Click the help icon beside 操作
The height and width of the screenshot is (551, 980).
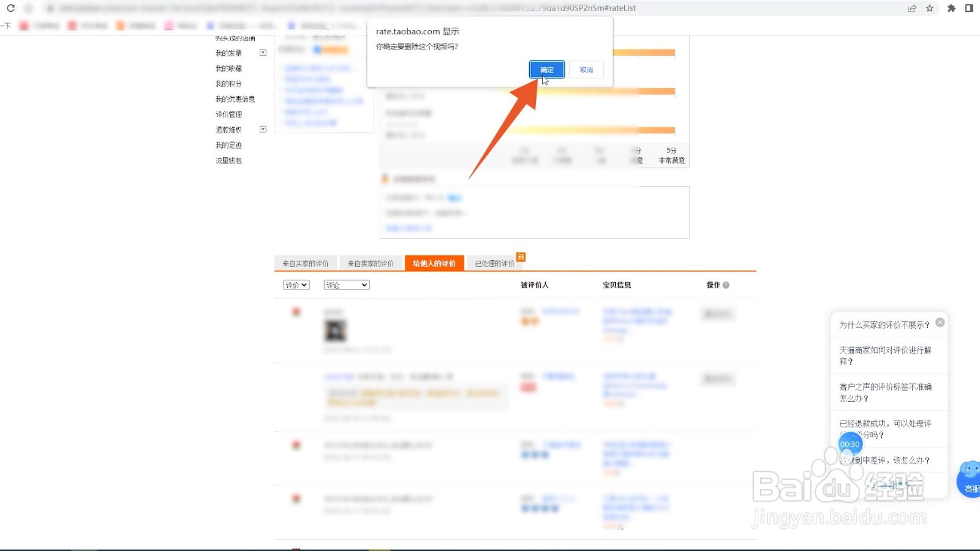point(726,285)
